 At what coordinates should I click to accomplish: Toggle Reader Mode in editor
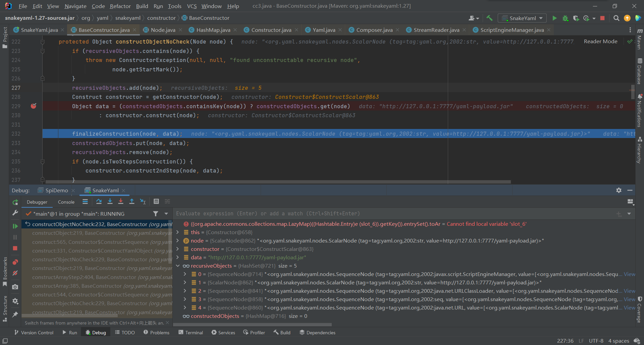tap(600, 42)
